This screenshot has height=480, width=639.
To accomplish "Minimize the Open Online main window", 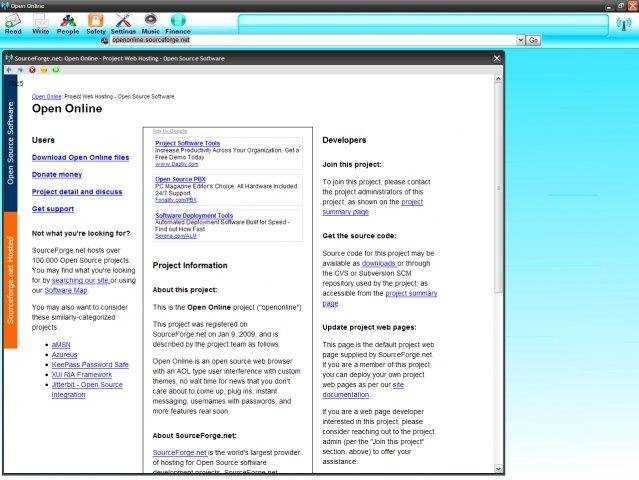I will point(608,6).
